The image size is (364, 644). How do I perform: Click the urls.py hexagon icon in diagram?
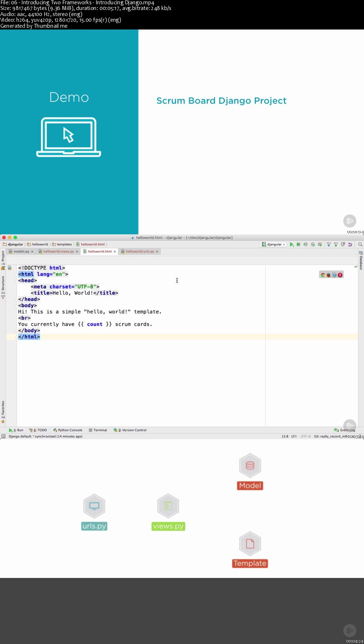click(94, 506)
